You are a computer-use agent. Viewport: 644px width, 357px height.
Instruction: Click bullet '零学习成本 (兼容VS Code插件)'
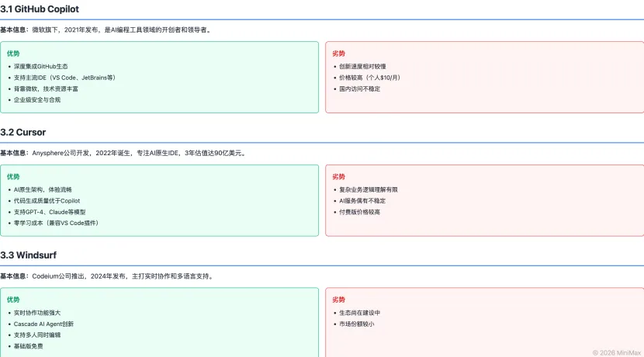click(x=57, y=223)
